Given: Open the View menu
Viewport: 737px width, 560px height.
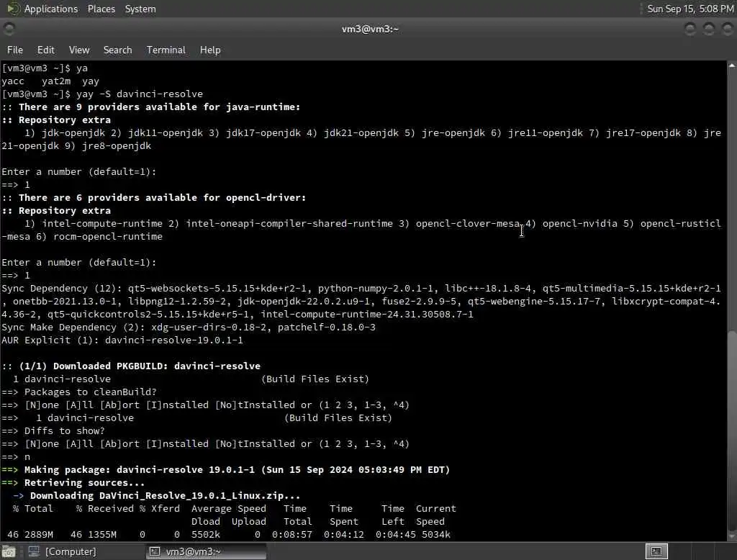Looking at the screenshot, I should (79, 50).
